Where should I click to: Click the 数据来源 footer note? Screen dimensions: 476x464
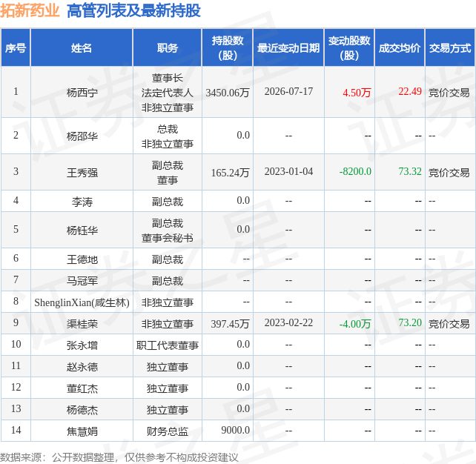119,457
